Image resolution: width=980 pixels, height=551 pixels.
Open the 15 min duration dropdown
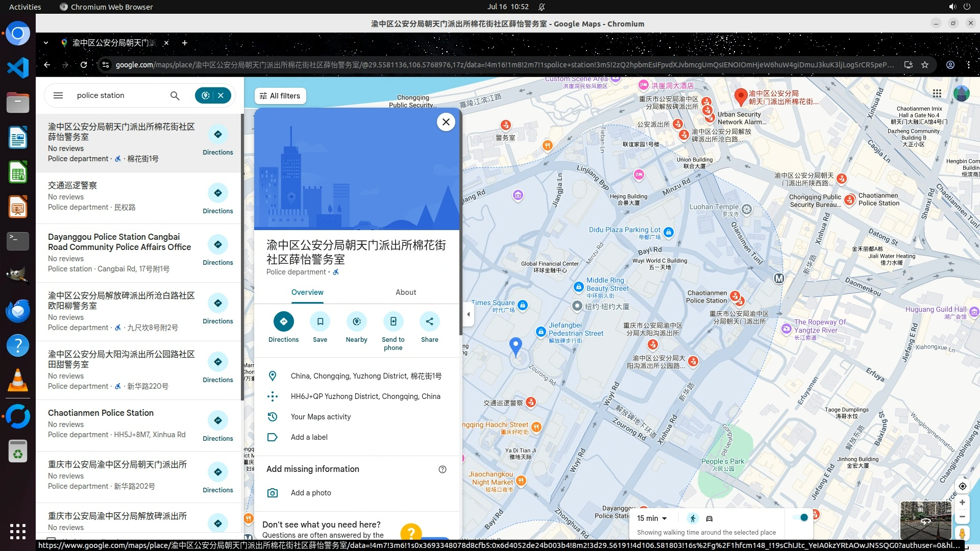(x=652, y=518)
